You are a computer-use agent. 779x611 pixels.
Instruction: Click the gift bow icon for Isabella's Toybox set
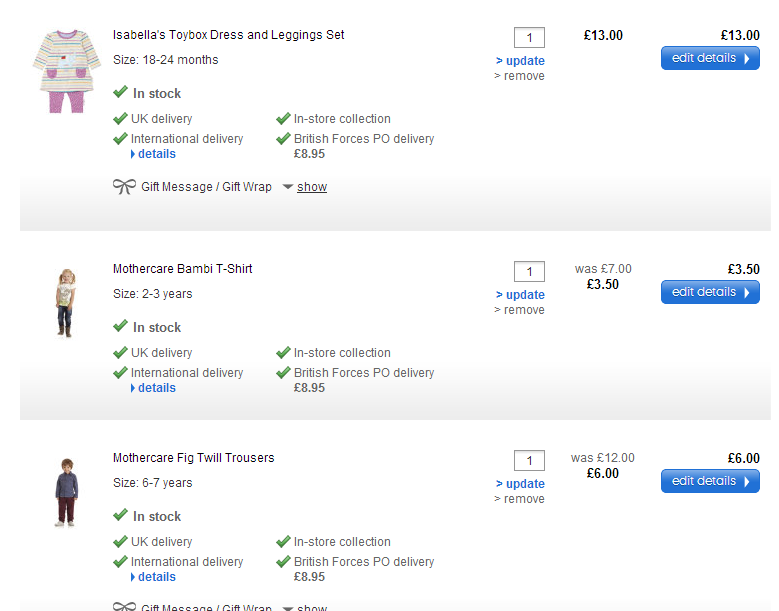tap(124, 187)
